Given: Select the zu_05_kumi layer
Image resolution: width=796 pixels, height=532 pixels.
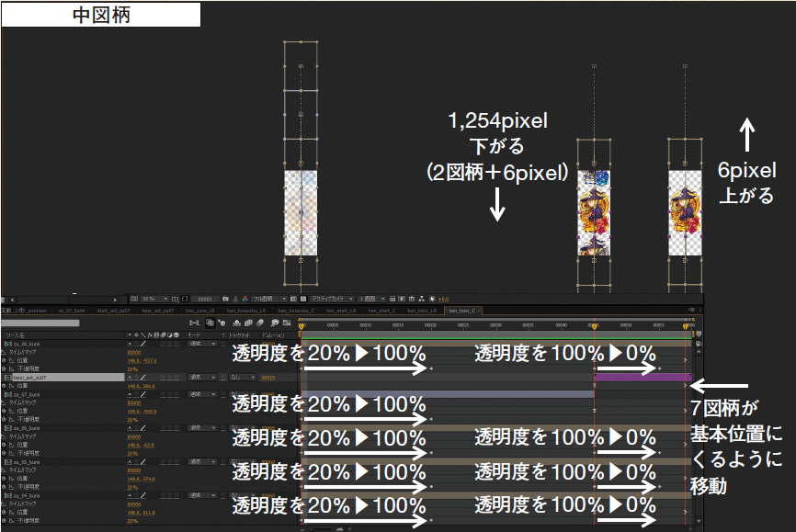Looking at the screenshot, I should [x=27, y=462].
